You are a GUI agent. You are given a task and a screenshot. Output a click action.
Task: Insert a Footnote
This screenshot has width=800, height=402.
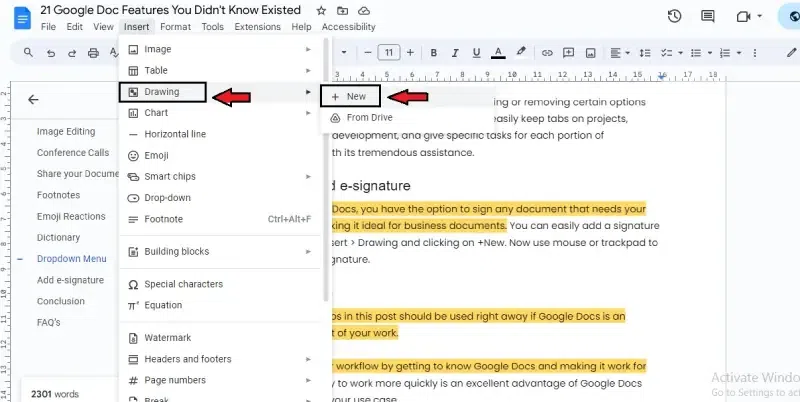220,219
